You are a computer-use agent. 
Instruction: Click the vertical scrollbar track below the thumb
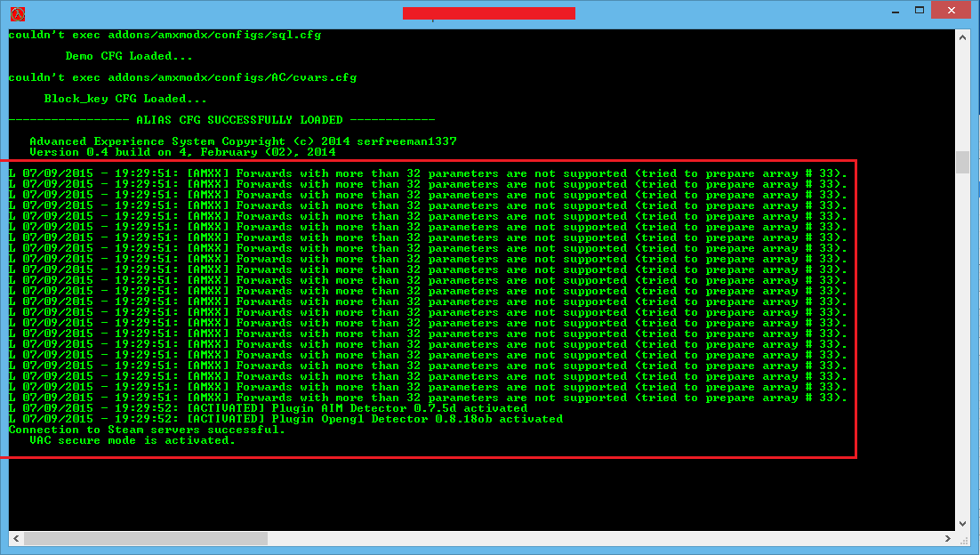962,344
